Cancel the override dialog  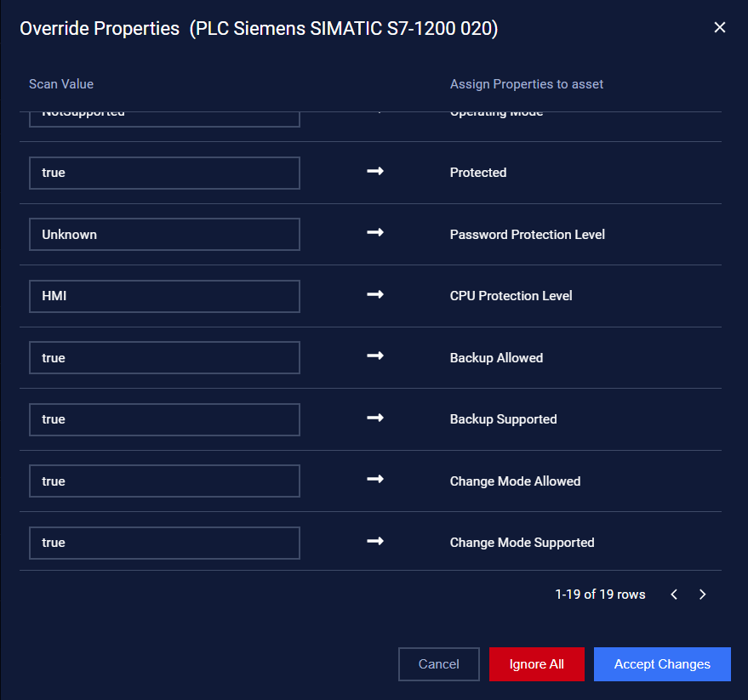click(x=439, y=664)
